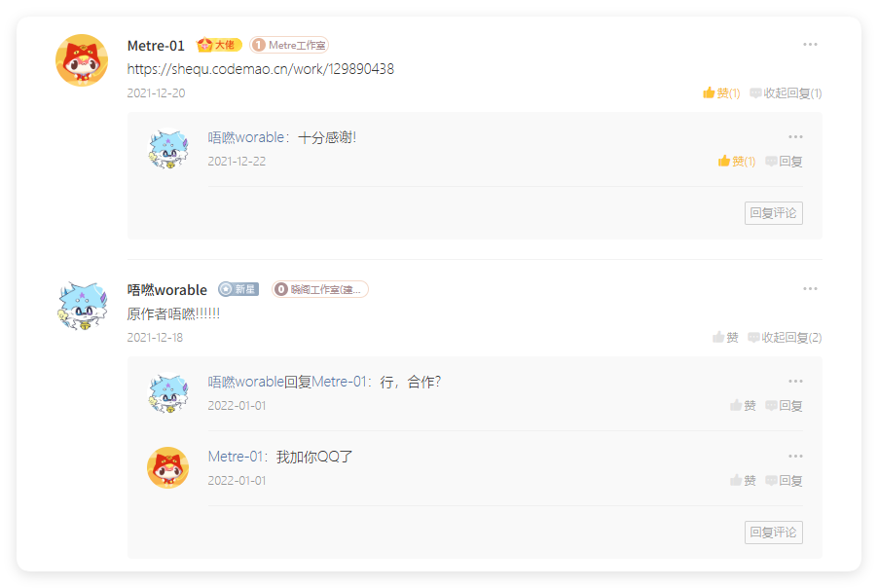
Task: Collapse replies via 收起回复(1)
Action: coord(786,92)
